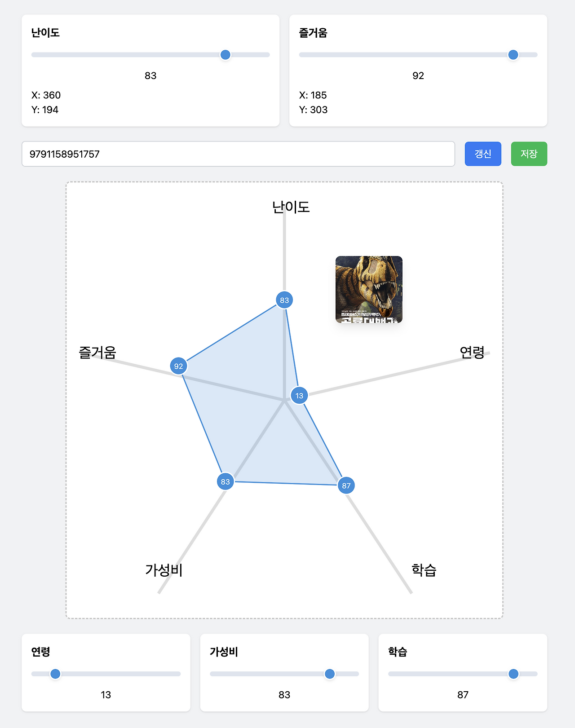
Task: Click the 가성비 slider set to 83
Action: click(329, 674)
